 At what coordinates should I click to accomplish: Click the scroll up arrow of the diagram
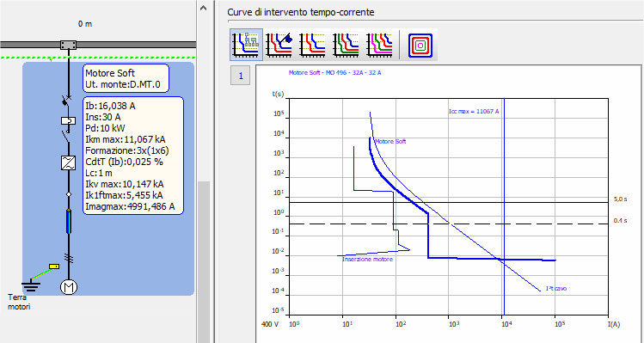[x=203, y=8]
